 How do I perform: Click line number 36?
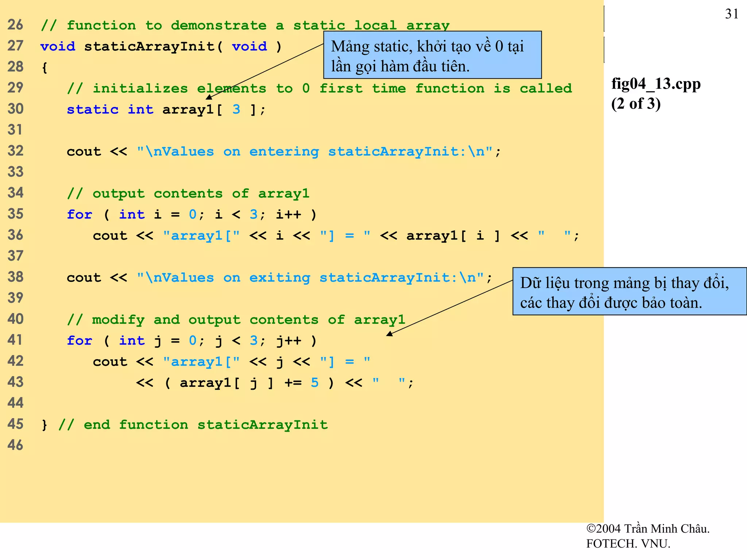(15, 235)
